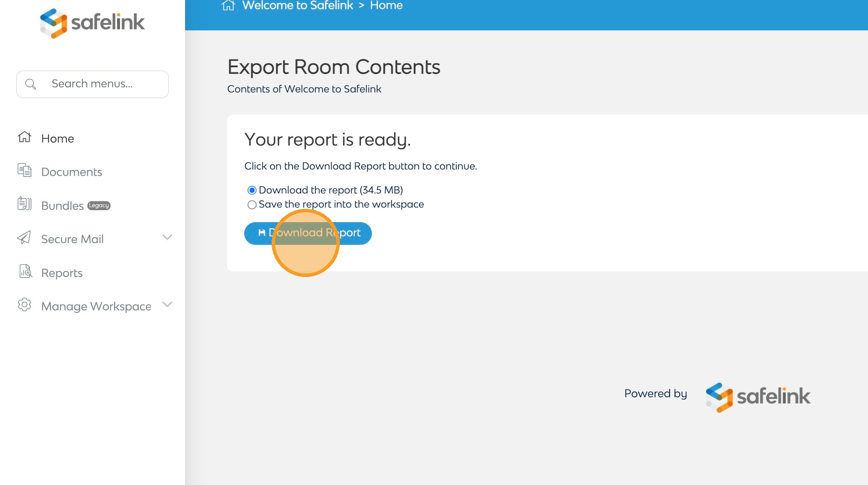This screenshot has width=868, height=485.
Task: Click the Legacy badge beside Bundles
Action: click(99, 205)
